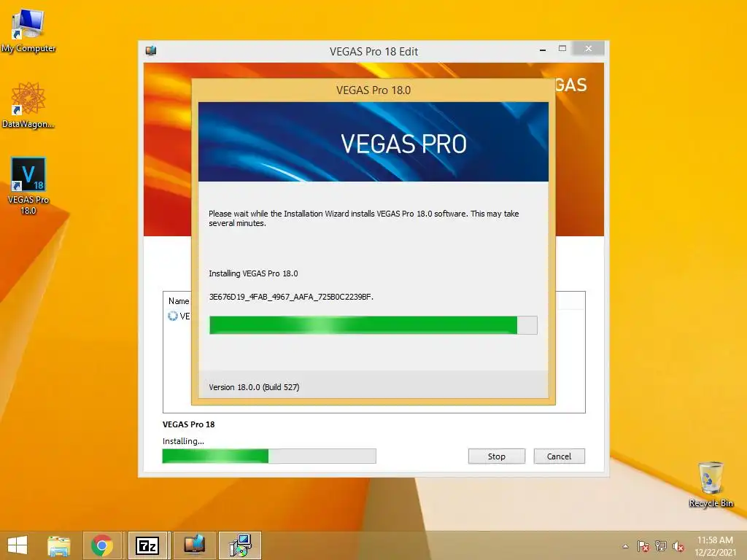The width and height of the screenshot is (747, 560).
Task: Close the VEGAS Pro 18 Edit window
Action: (589, 49)
